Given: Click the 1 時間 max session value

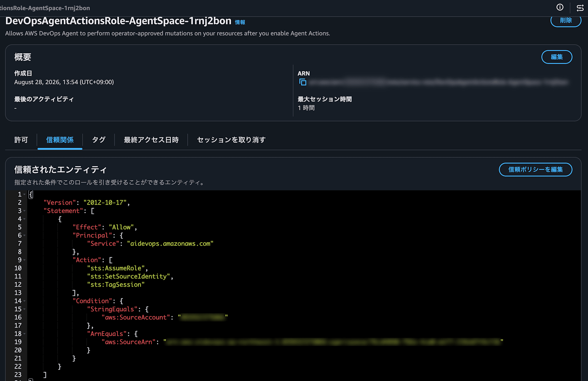Looking at the screenshot, I should [306, 108].
